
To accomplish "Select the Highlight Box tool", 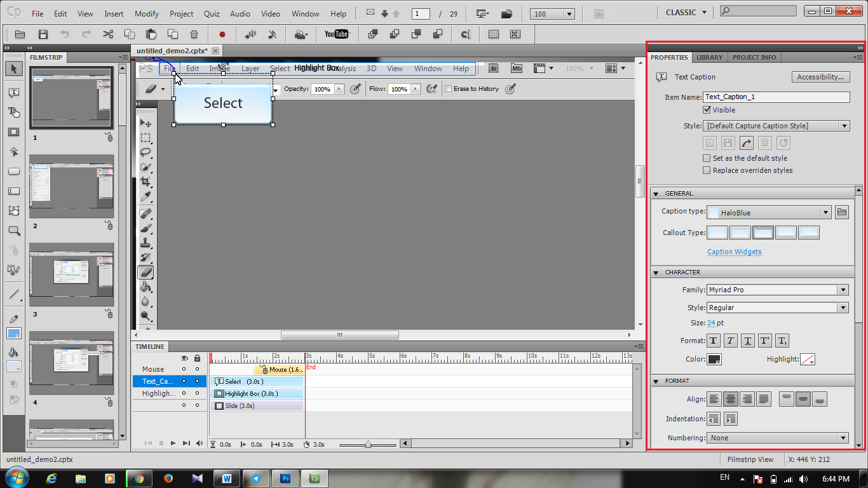I will tap(13, 132).
